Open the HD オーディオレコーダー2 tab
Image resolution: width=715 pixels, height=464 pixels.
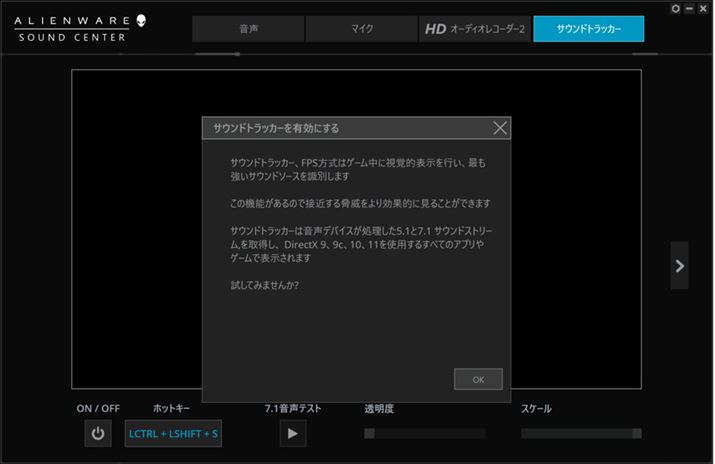pyautogui.click(x=475, y=29)
